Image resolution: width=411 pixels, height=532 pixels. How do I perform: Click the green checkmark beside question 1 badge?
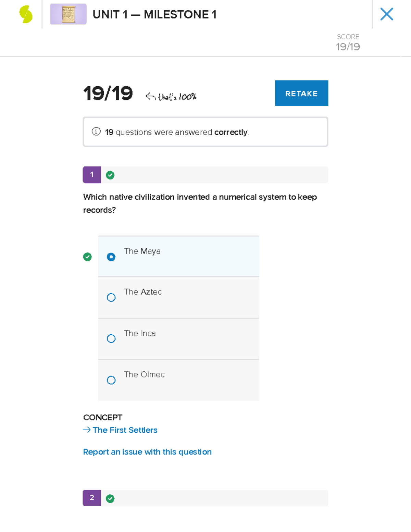pyautogui.click(x=110, y=175)
